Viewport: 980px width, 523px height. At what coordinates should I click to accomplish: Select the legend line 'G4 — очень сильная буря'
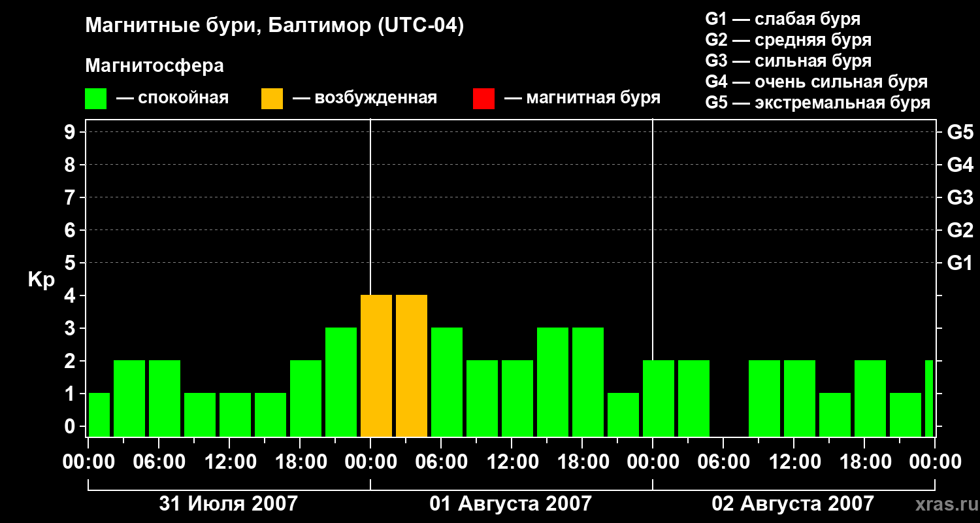[x=817, y=82]
